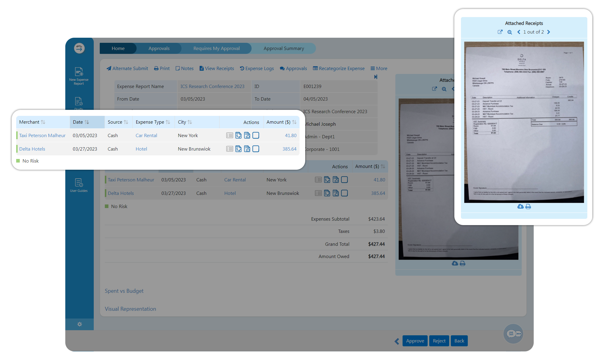599x364 pixels.
Task: Click the Approve button
Action: pyautogui.click(x=415, y=341)
